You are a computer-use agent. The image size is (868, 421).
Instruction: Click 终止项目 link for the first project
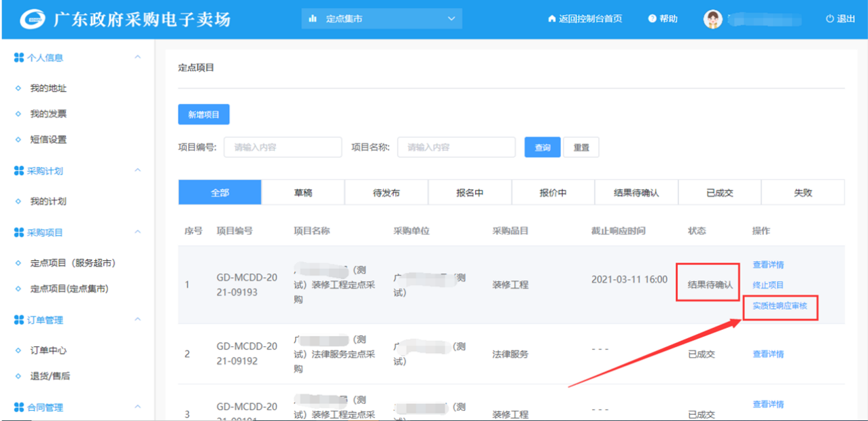[768, 285]
